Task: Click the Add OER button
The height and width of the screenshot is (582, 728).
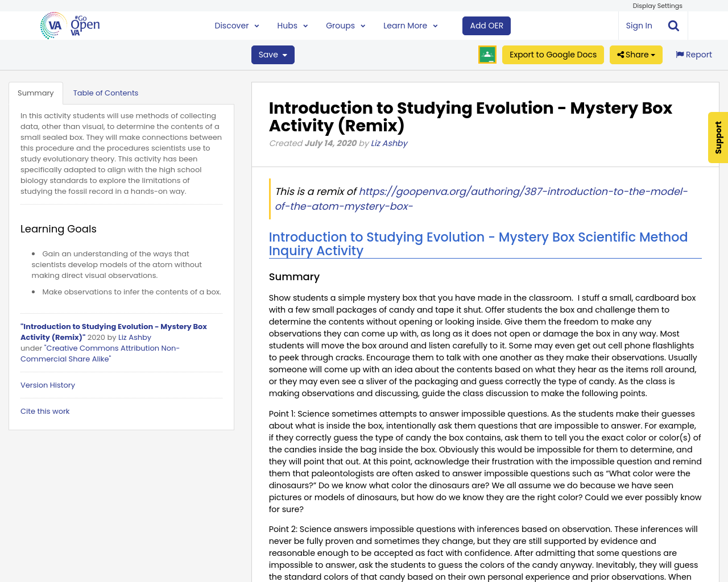Action: click(x=486, y=26)
